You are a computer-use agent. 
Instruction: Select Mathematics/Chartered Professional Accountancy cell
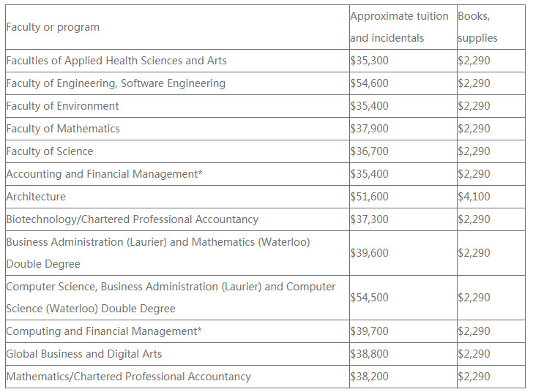(128, 377)
